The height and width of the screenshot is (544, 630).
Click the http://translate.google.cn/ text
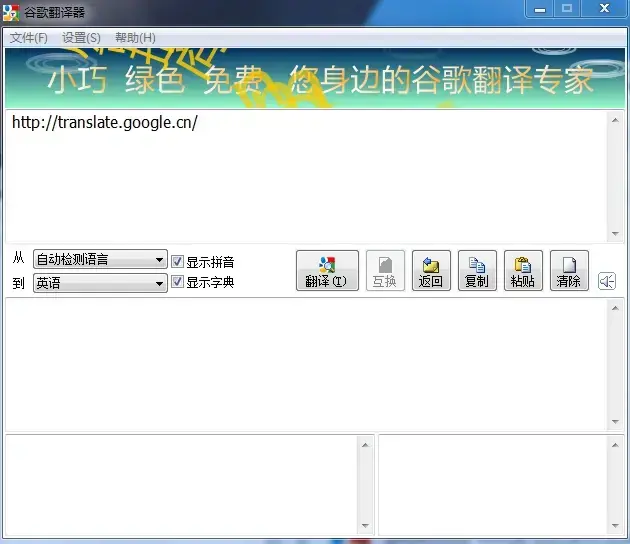tap(105, 122)
